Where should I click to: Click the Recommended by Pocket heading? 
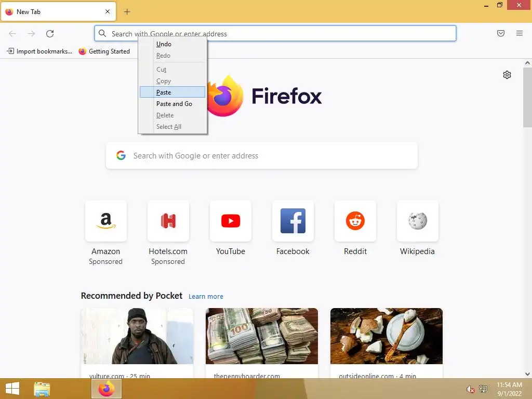click(x=131, y=296)
